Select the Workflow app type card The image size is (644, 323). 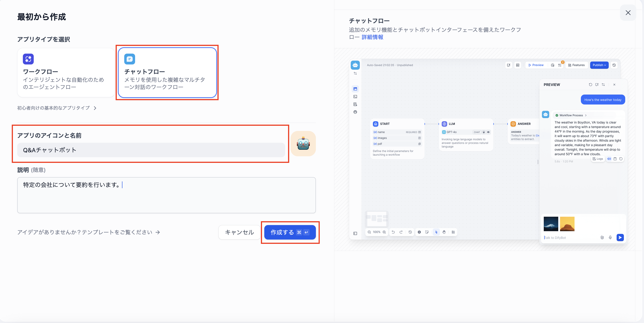click(x=66, y=72)
